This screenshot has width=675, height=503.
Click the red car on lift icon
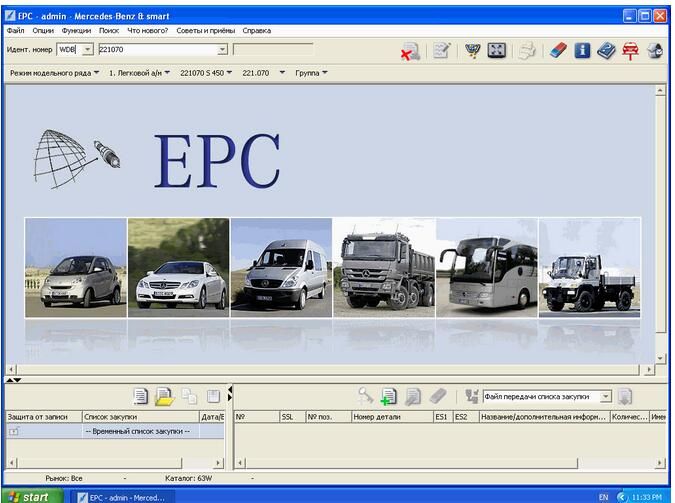click(631, 50)
